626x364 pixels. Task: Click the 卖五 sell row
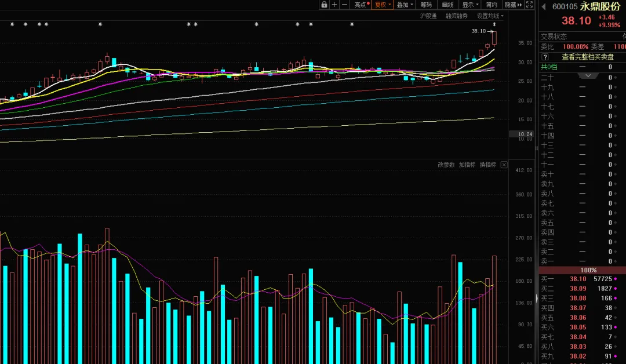pyautogui.click(x=582, y=223)
